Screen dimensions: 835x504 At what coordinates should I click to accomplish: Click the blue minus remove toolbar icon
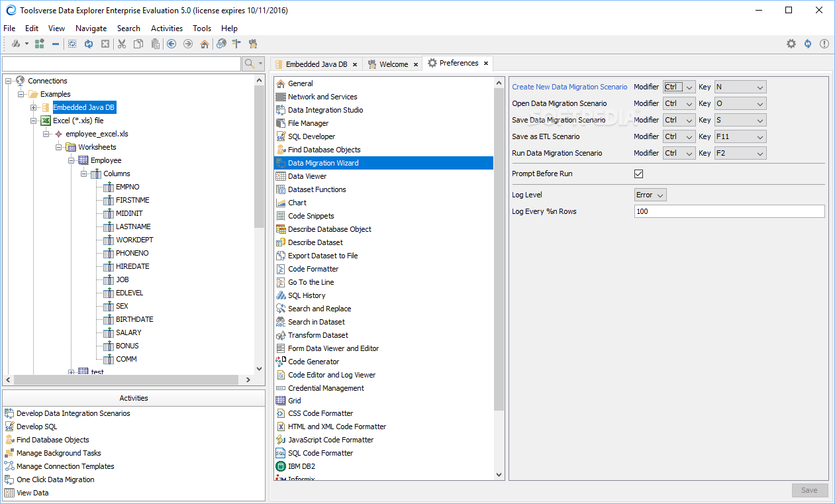[56, 44]
